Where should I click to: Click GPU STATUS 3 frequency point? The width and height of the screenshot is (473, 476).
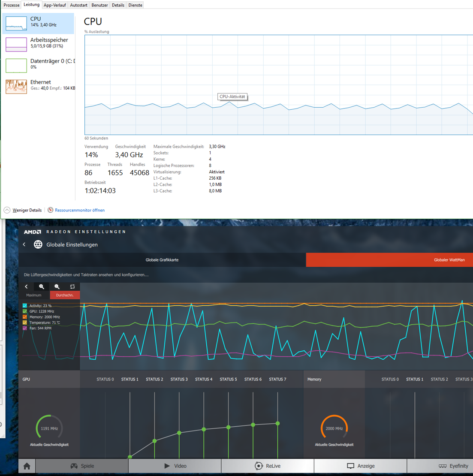pyautogui.click(x=179, y=433)
